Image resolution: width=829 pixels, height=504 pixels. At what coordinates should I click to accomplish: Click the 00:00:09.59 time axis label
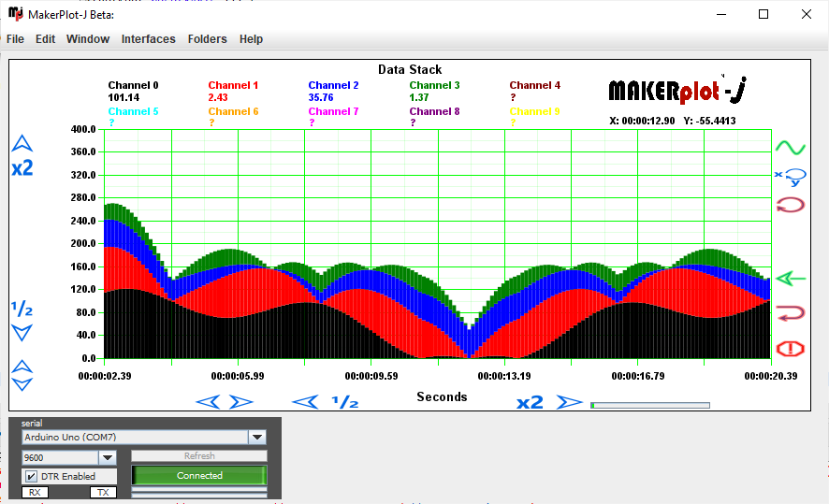pyautogui.click(x=371, y=376)
